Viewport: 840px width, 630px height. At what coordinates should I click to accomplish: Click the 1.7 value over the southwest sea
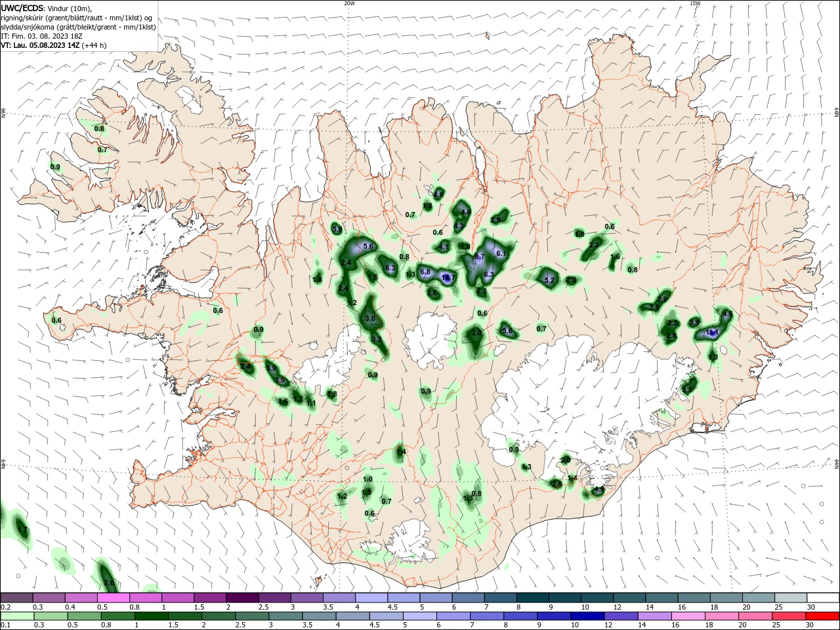22,530
